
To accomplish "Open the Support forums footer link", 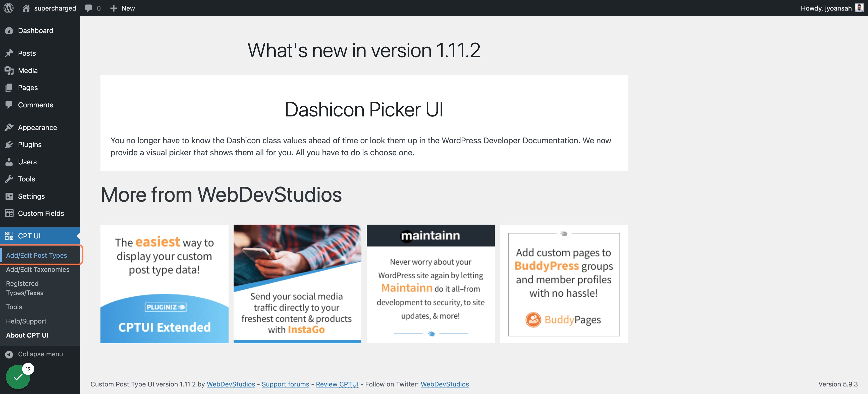I will coord(285,384).
